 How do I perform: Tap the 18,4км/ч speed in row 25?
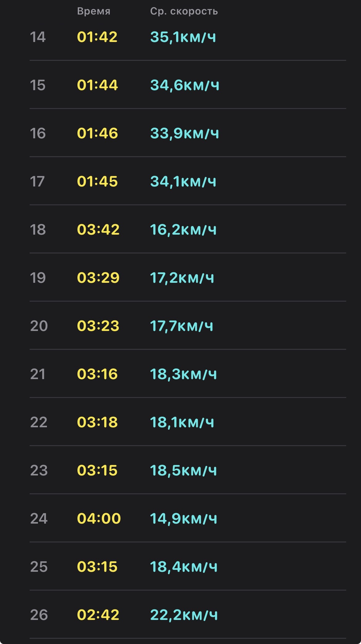(x=184, y=567)
